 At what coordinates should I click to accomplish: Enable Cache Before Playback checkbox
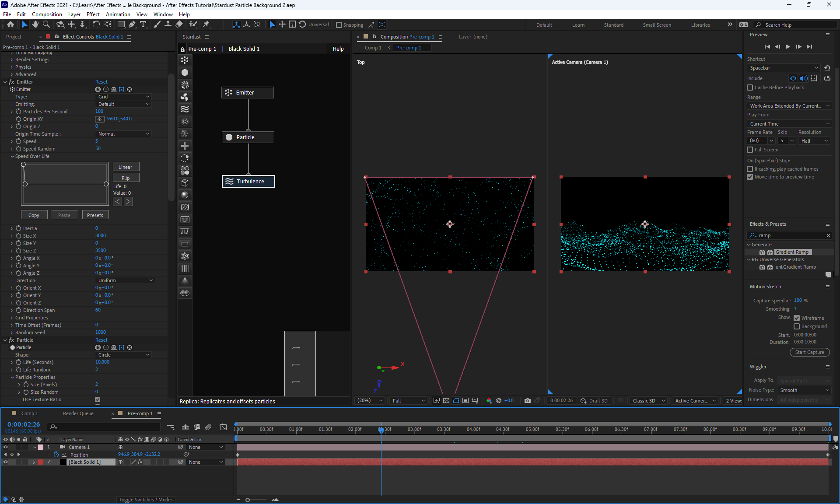pyautogui.click(x=750, y=87)
